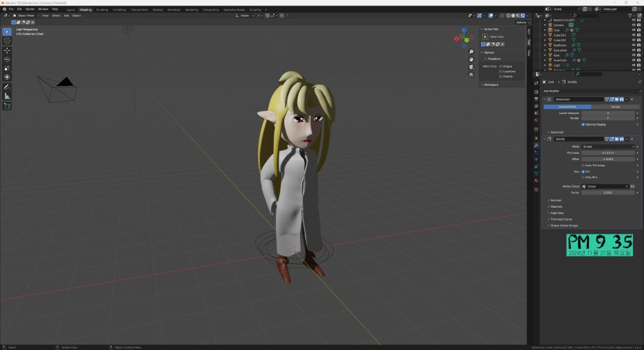Click the zoom magnifier icon in viewport

click(x=471, y=52)
